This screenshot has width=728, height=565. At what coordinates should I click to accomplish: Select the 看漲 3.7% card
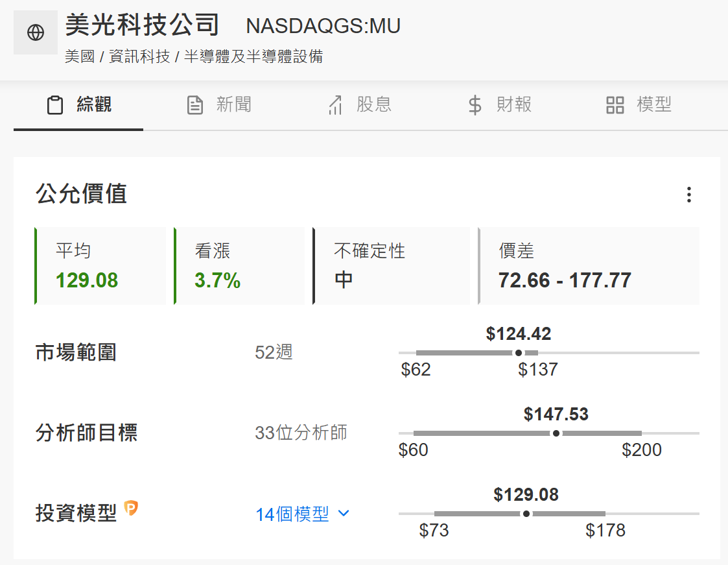pyautogui.click(x=239, y=266)
